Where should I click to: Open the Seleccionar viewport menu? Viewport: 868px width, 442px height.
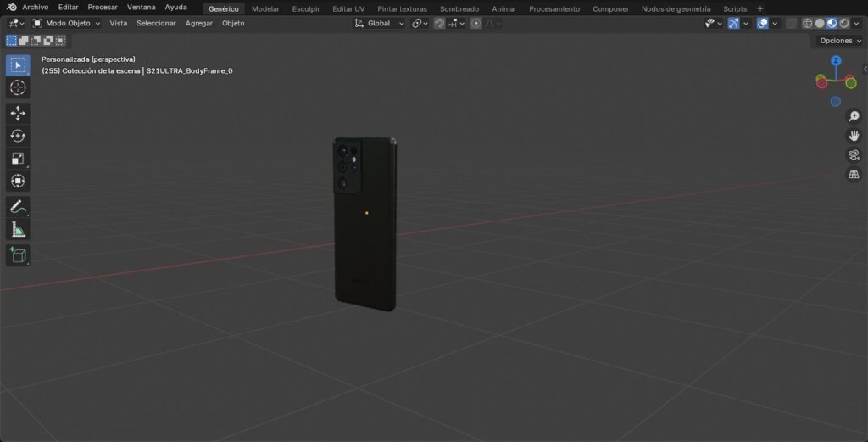click(156, 23)
